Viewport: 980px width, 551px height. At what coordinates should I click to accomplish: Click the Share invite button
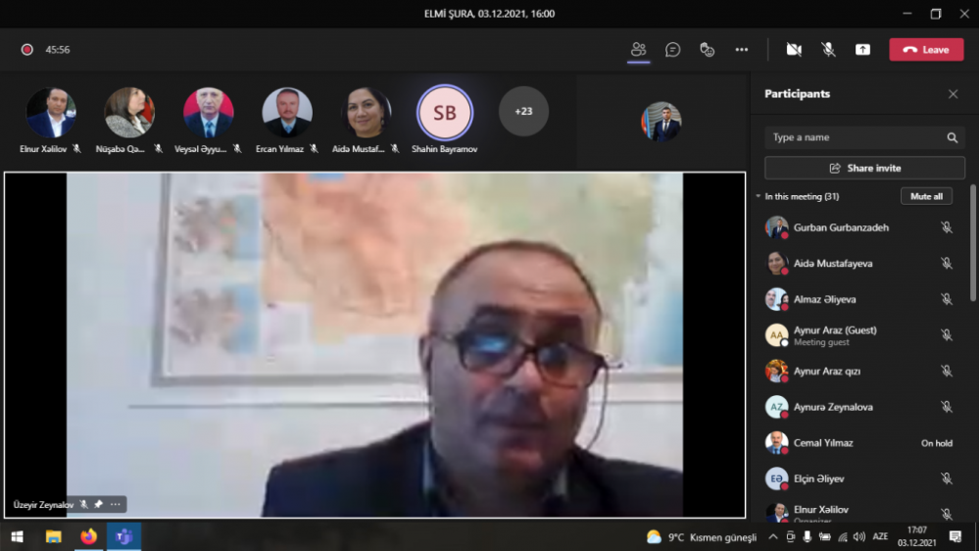[864, 168]
